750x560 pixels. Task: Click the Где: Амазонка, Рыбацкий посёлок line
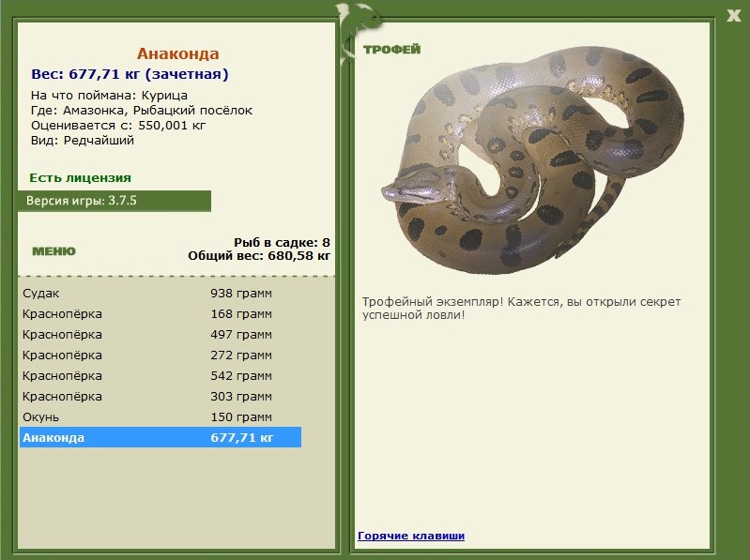tap(142, 111)
